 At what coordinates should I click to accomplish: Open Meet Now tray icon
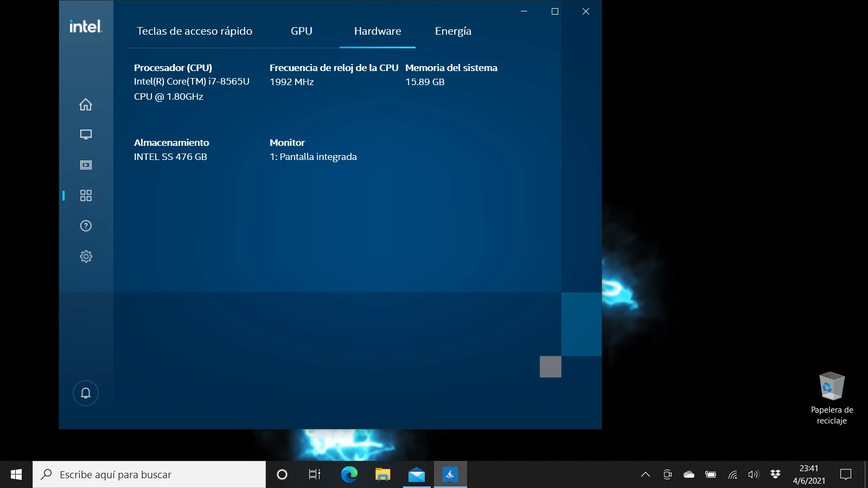[668, 474]
